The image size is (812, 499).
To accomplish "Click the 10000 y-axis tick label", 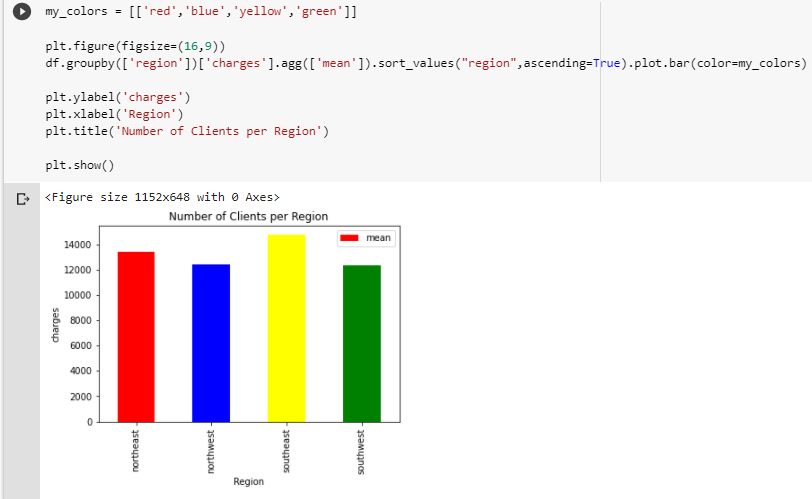I will [x=77, y=296].
